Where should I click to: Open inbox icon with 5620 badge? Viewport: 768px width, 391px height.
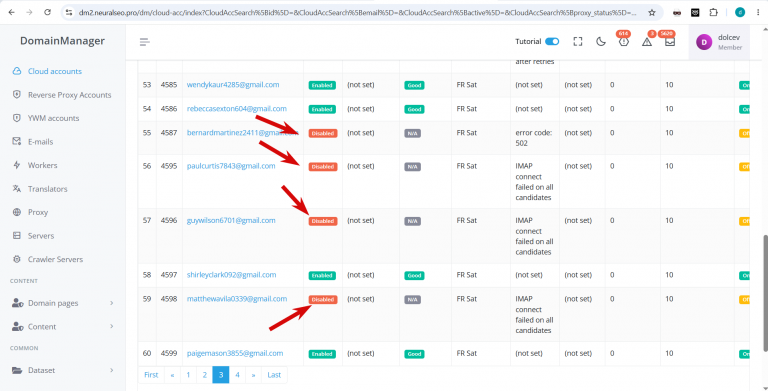(x=670, y=42)
